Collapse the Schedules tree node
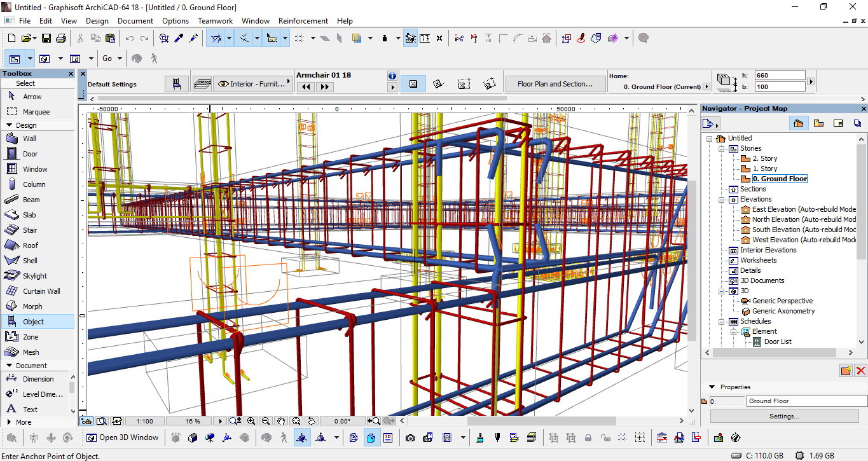This screenshot has width=868, height=461. click(722, 321)
